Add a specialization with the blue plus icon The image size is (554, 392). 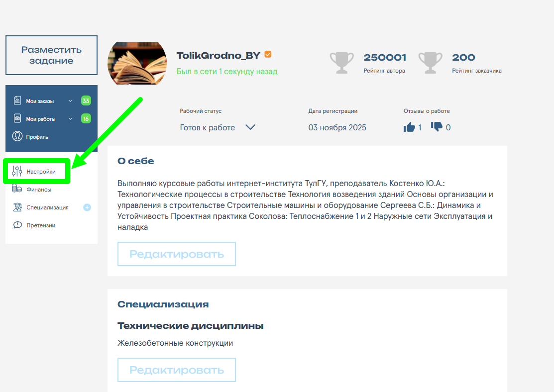[x=87, y=207]
